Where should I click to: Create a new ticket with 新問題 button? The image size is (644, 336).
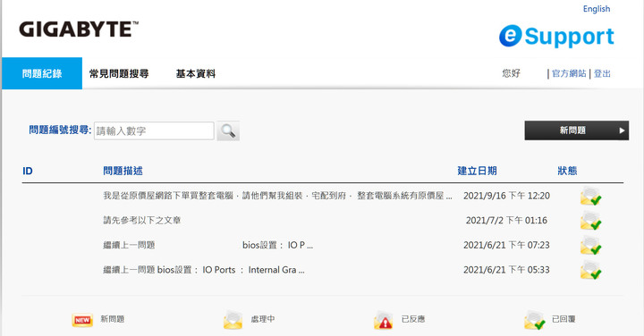click(577, 130)
